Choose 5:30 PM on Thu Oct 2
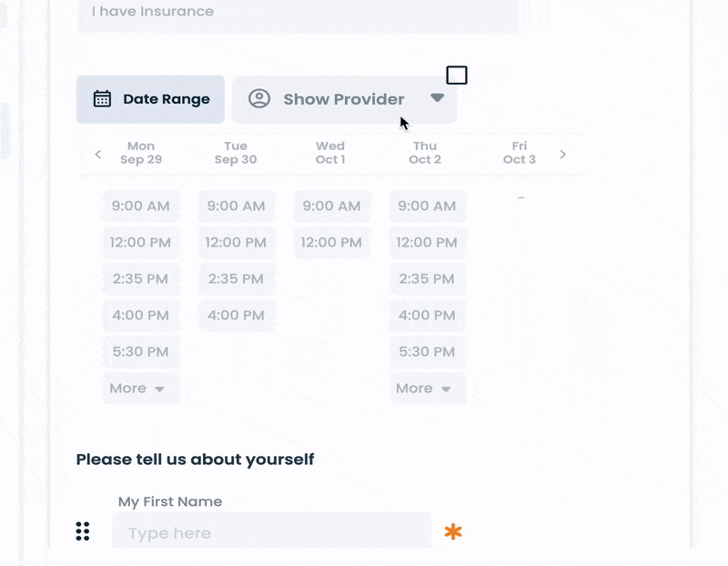728x566 pixels. (427, 352)
